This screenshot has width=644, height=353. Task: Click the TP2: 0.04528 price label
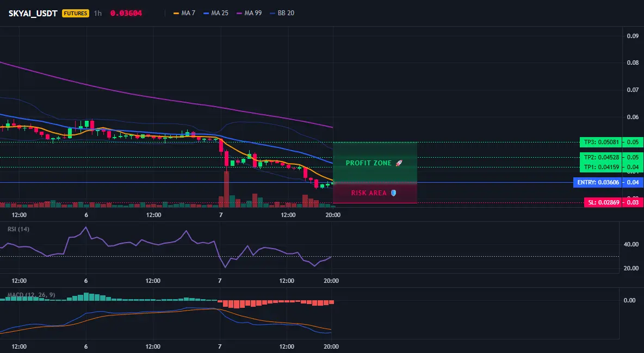[x=600, y=157]
